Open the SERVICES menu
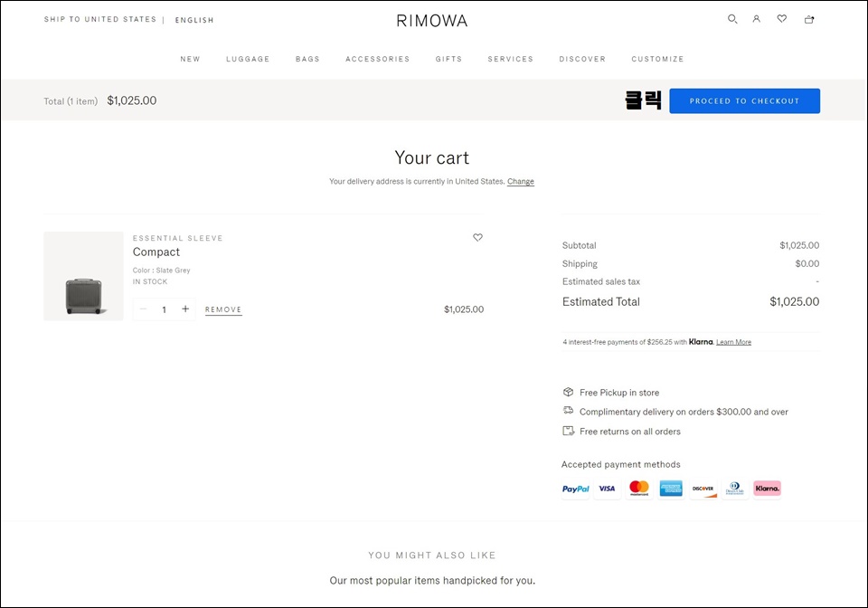 [510, 59]
